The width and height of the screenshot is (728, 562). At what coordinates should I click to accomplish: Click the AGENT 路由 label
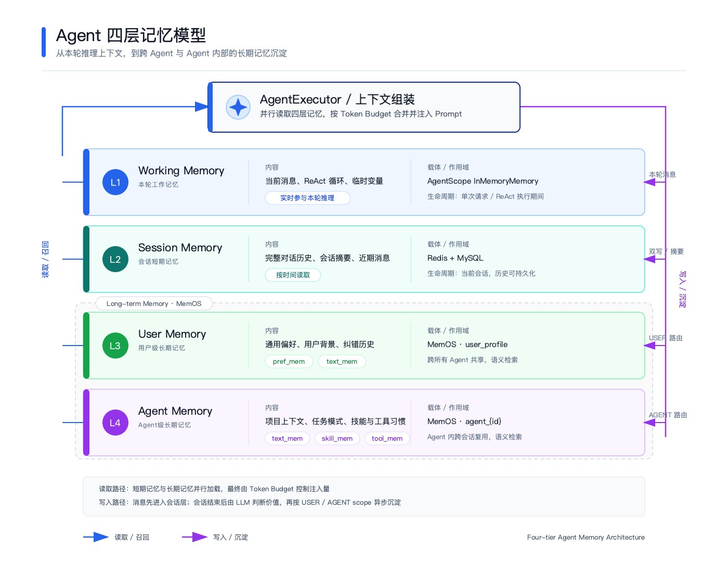coord(668,415)
